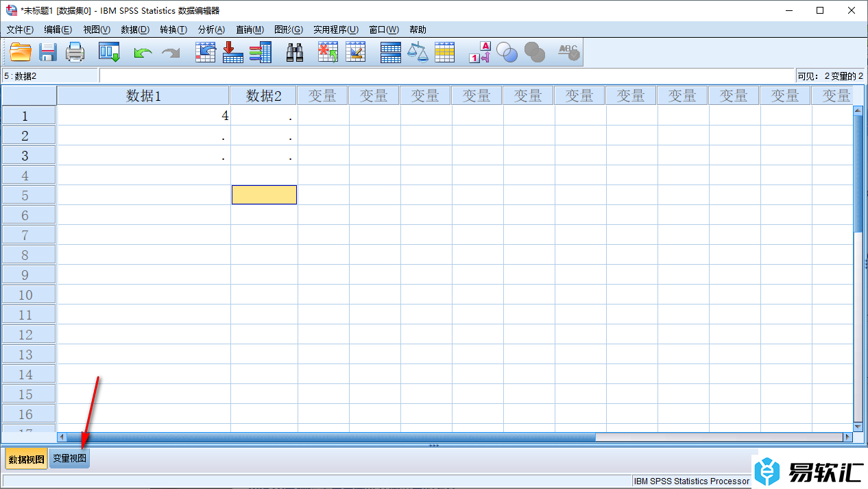
Task: Select the Go to case icon
Action: pos(206,52)
